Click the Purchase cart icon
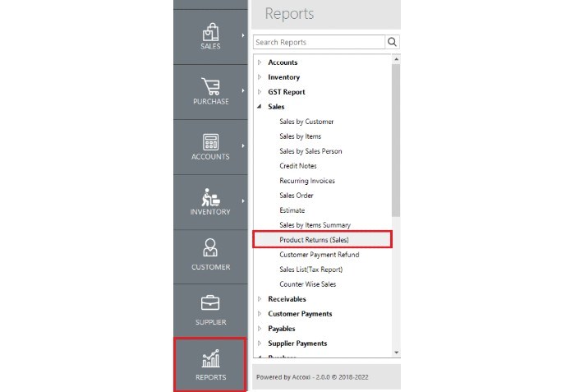Screen dimensions: 575x392 click(210, 86)
